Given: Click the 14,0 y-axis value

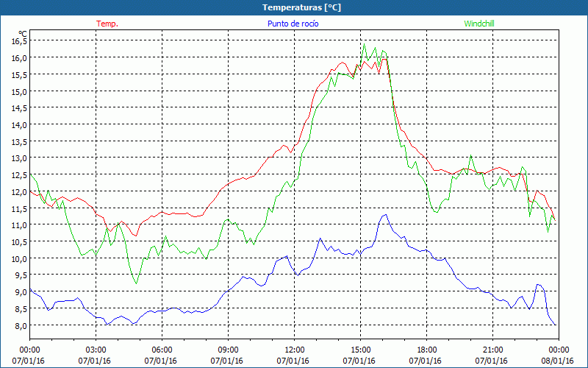Looking at the screenshot, I should (19, 124).
